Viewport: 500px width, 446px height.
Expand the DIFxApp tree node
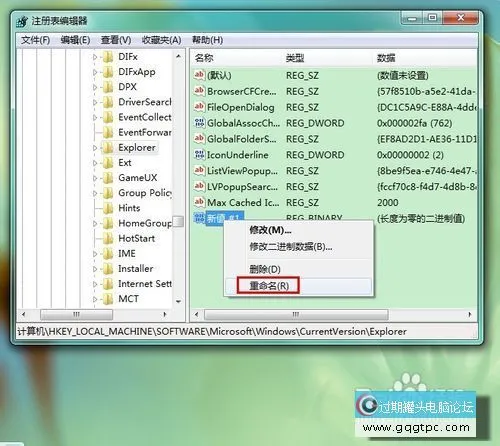95,72
